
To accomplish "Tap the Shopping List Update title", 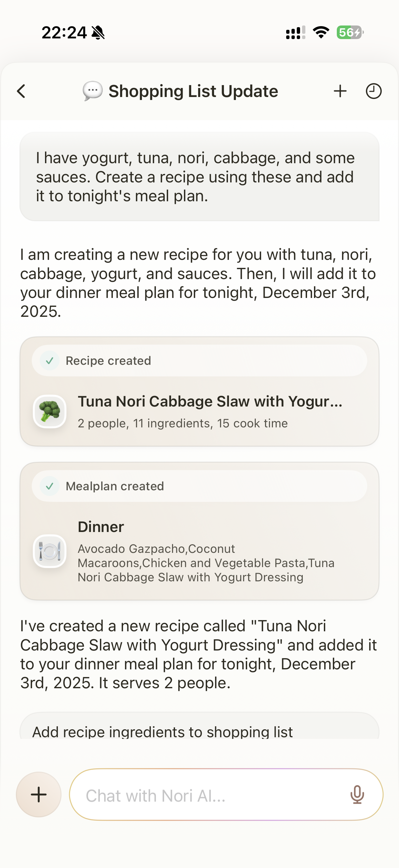I will [193, 91].
